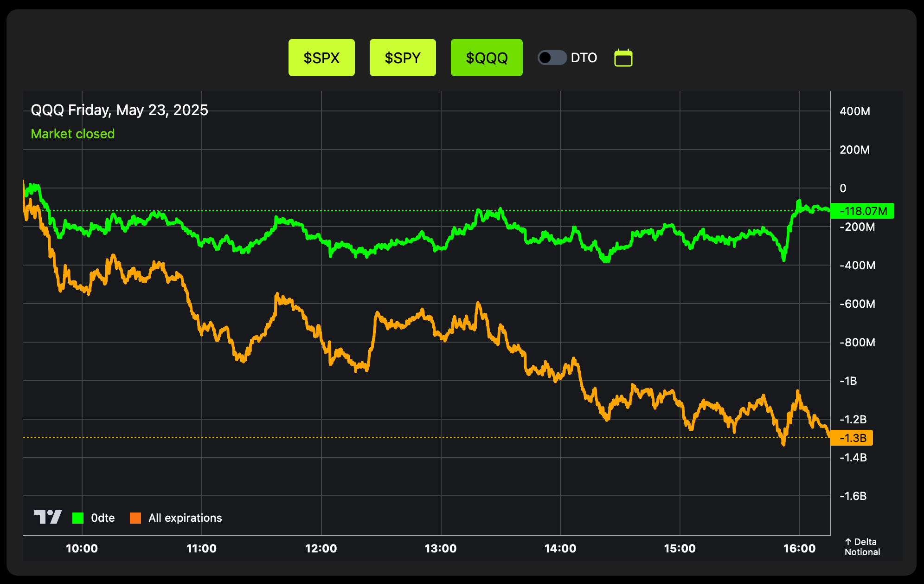
Task: Click the 10:00 time axis label
Action: (82, 548)
